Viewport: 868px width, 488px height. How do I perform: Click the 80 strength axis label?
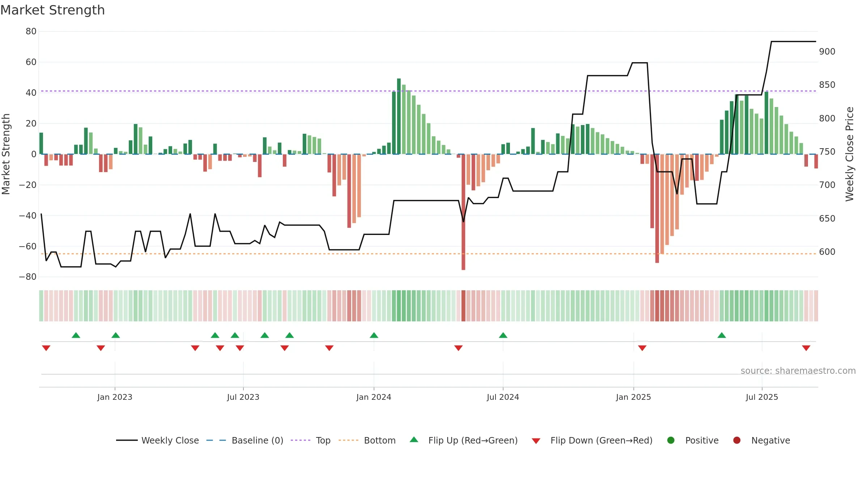[x=31, y=31]
